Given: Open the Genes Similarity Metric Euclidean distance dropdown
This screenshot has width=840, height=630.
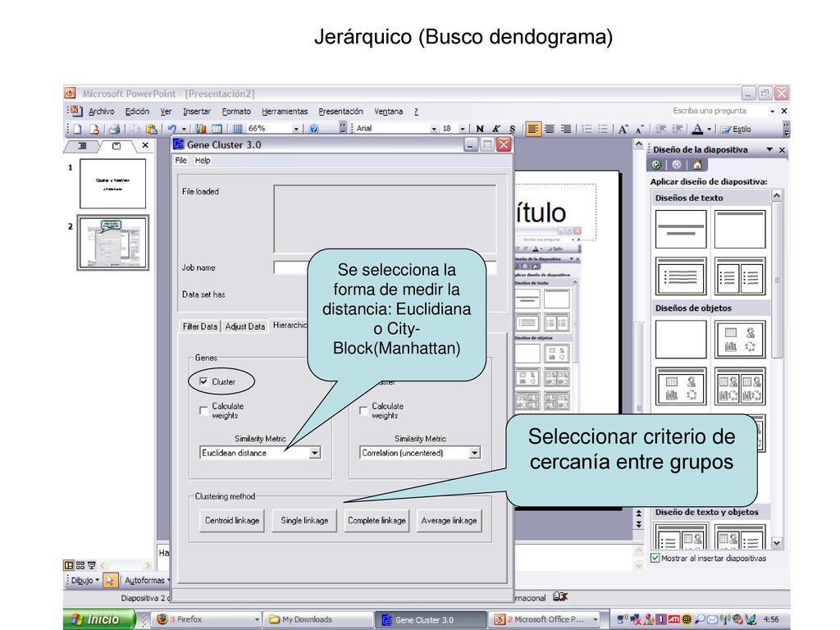Looking at the screenshot, I should click(314, 453).
